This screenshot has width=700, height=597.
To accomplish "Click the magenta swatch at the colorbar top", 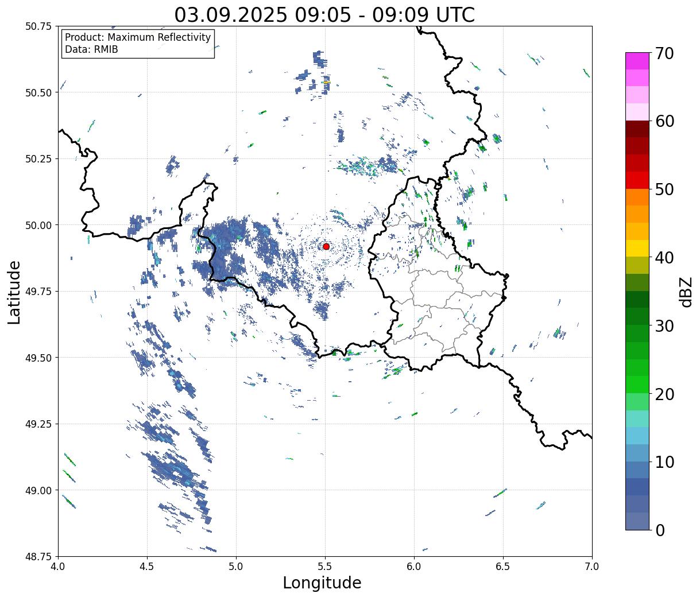I will click(637, 61).
